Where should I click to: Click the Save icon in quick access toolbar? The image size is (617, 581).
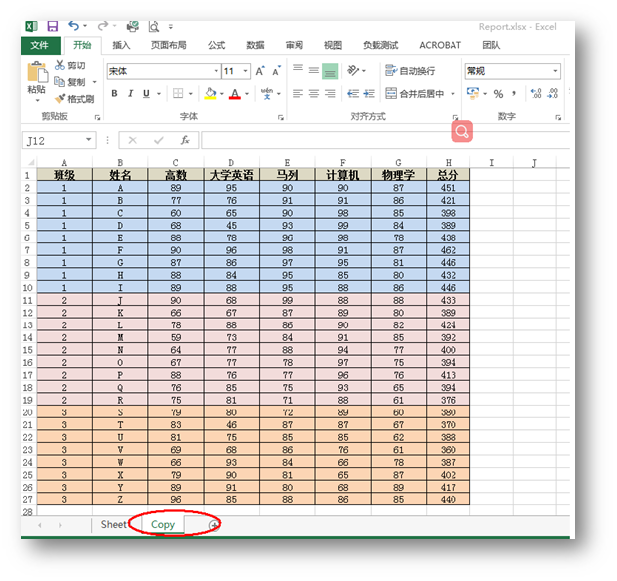click(x=52, y=26)
